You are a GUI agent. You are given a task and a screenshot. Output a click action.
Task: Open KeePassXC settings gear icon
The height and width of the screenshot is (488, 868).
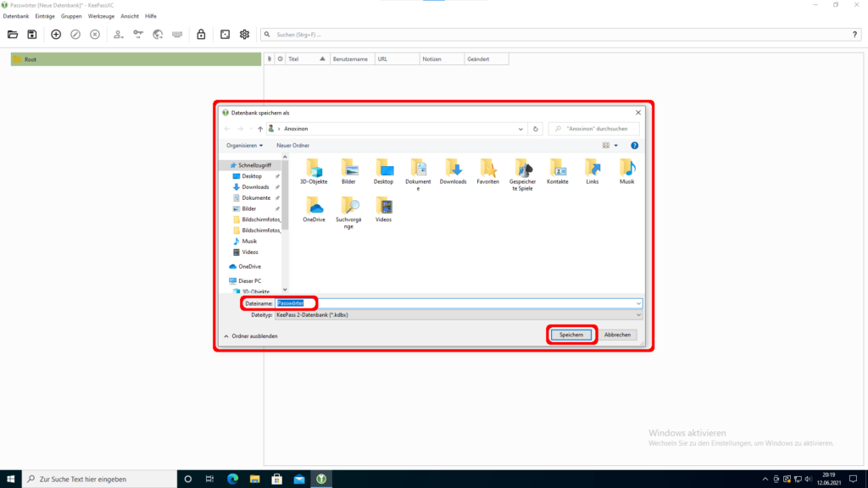point(245,34)
